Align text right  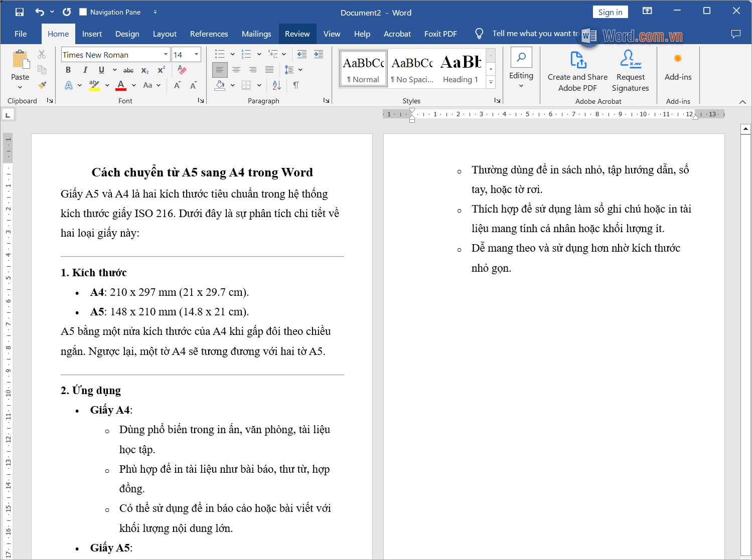[253, 70]
